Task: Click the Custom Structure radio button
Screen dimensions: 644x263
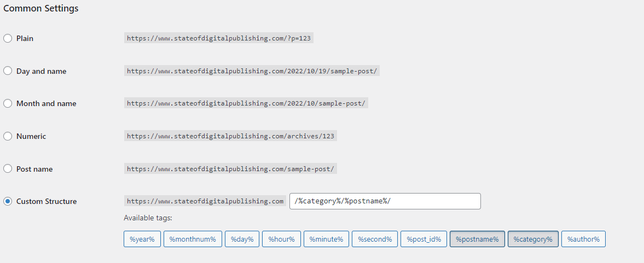Action: pos(8,201)
